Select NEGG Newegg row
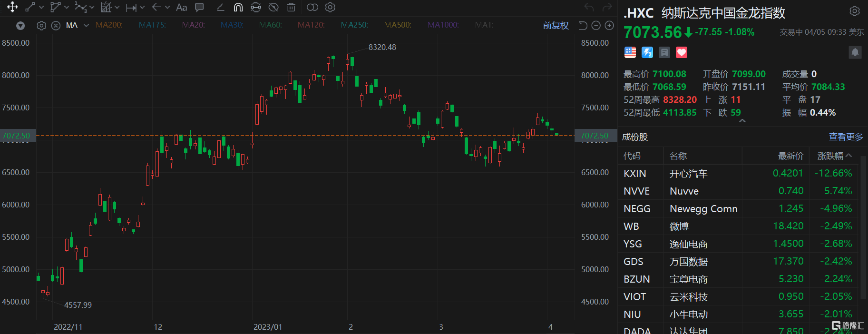 (739, 208)
